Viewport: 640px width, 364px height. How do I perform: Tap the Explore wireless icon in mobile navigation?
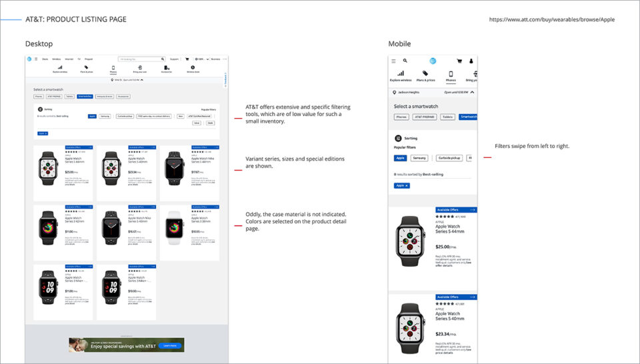click(401, 73)
